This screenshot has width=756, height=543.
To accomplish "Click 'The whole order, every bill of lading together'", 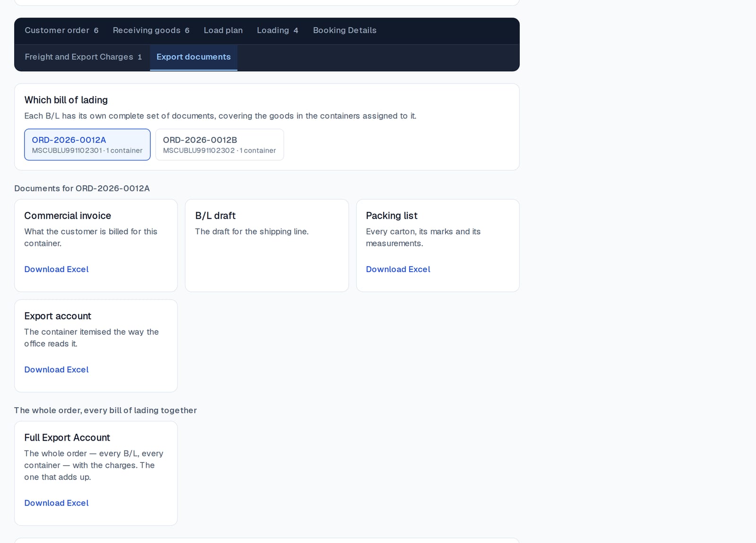I will (105, 410).
